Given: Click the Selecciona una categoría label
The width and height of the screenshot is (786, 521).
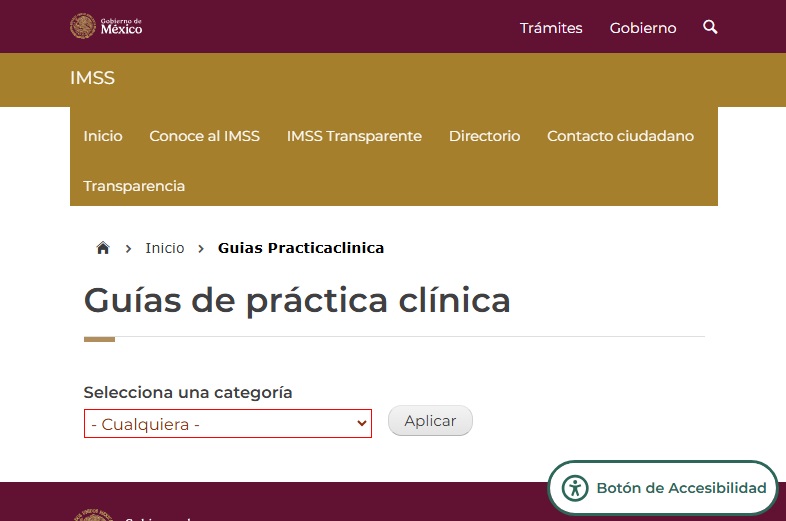Looking at the screenshot, I should pyautogui.click(x=188, y=392).
